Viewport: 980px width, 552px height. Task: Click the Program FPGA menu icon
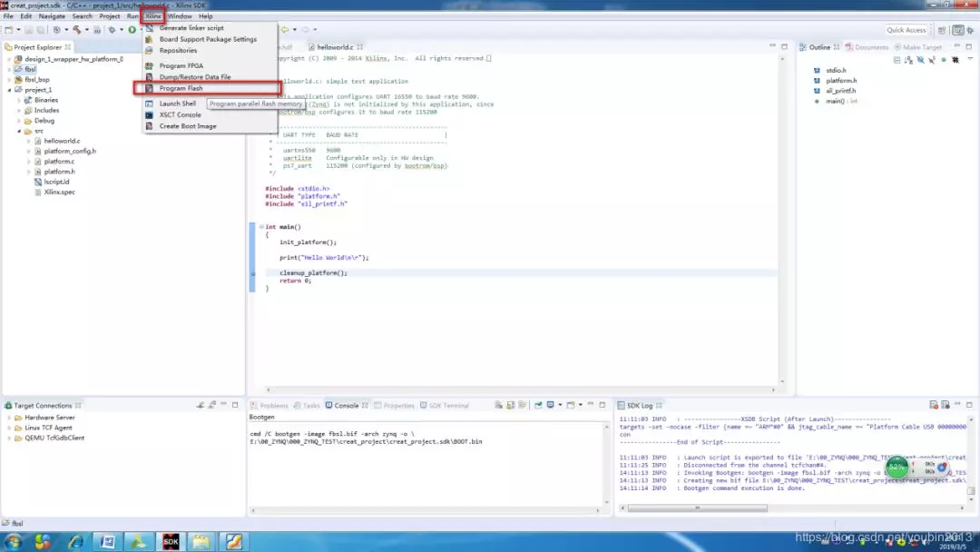[x=151, y=65]
